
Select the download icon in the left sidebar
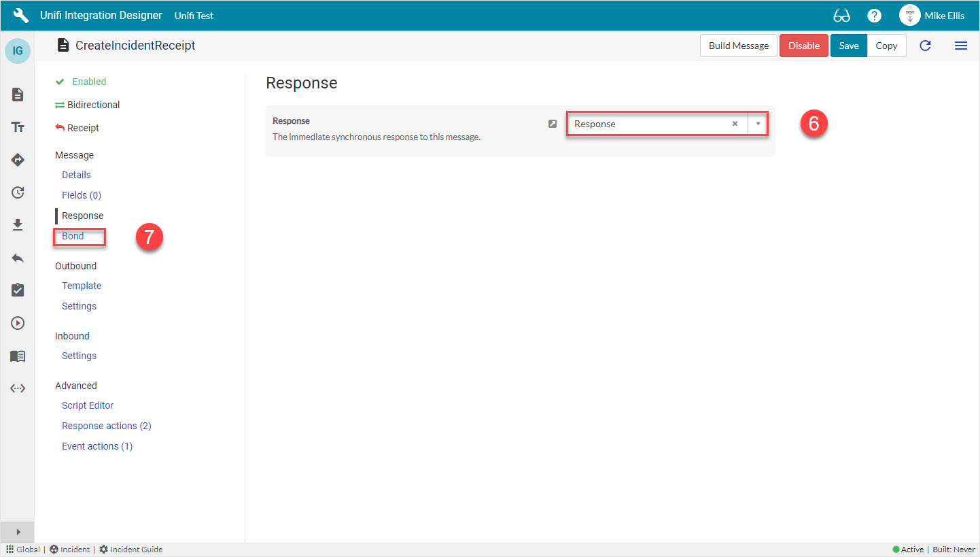tap(17, 225)
